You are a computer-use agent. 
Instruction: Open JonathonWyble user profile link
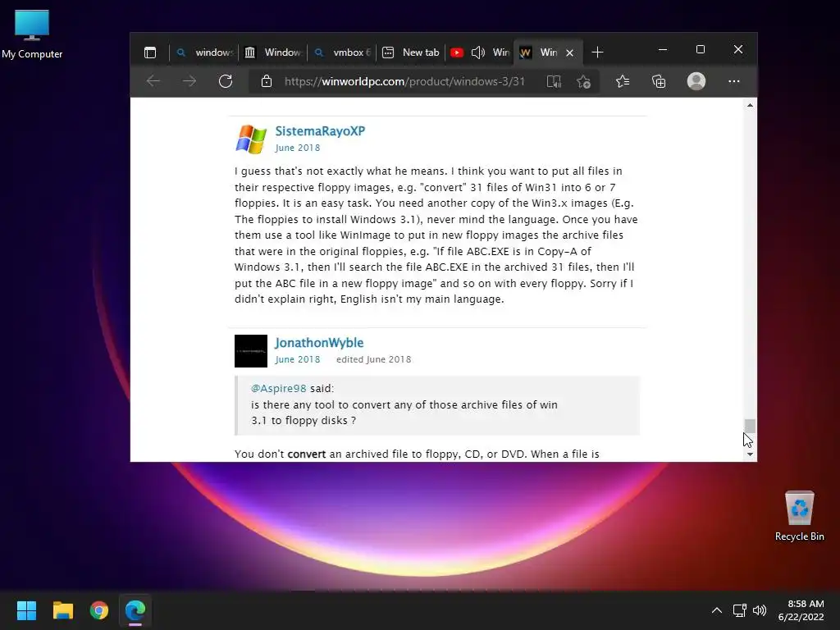point(319,343)
